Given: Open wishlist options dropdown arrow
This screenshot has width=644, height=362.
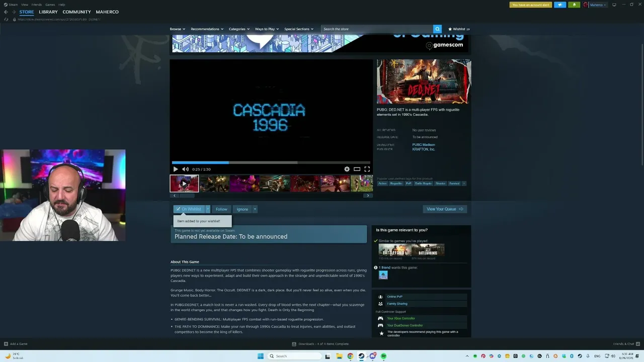Looking at the screenshot, I should click(208, 209).
